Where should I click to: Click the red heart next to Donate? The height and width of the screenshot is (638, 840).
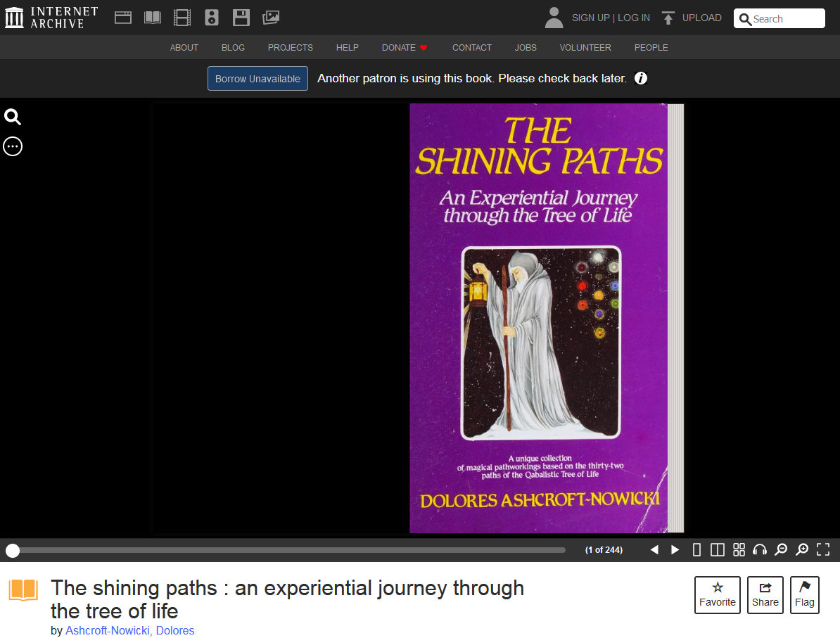pyautogui.click(x=424, y=48)
